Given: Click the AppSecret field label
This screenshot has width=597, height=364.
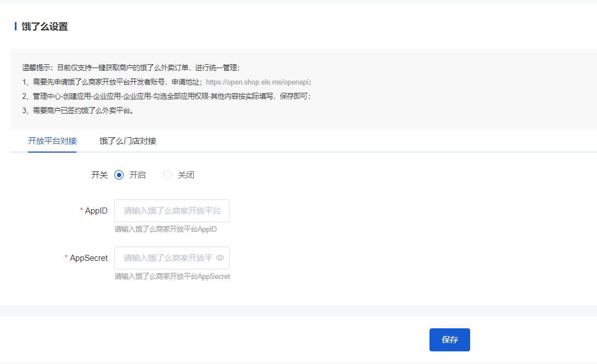Looking at the screenshot, I should [x=89, y=258].
